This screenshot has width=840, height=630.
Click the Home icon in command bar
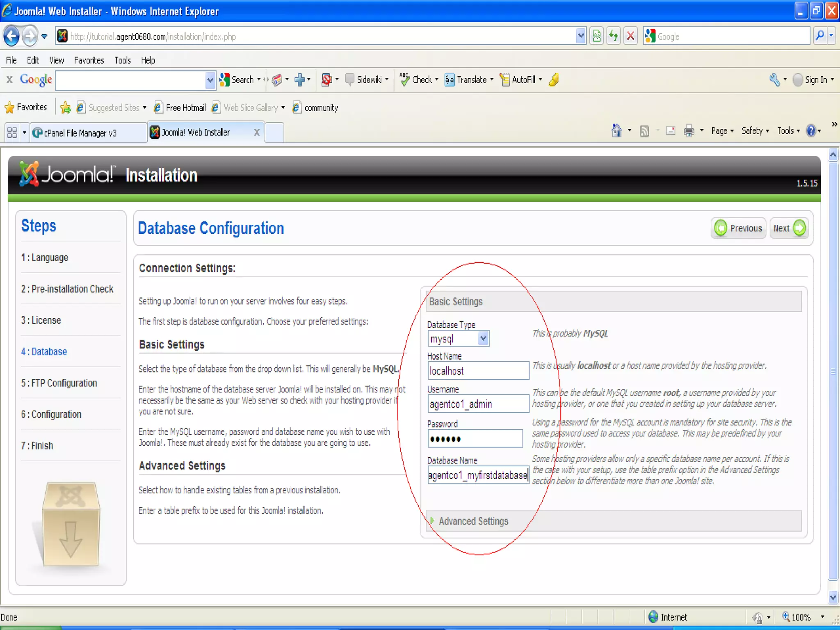pyautogui.click(x=616, y=131)
